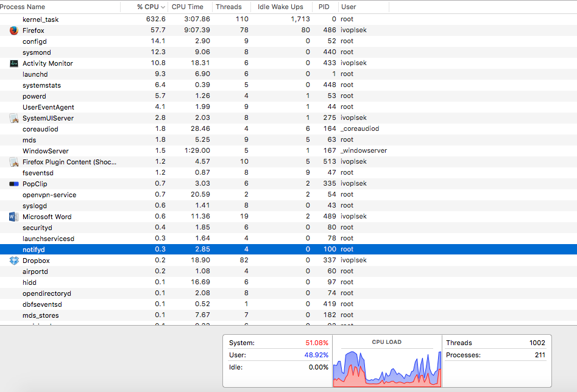This screenshot has height=392, width=577.
Task: Select the sysmond process
Action: (37, 52)
